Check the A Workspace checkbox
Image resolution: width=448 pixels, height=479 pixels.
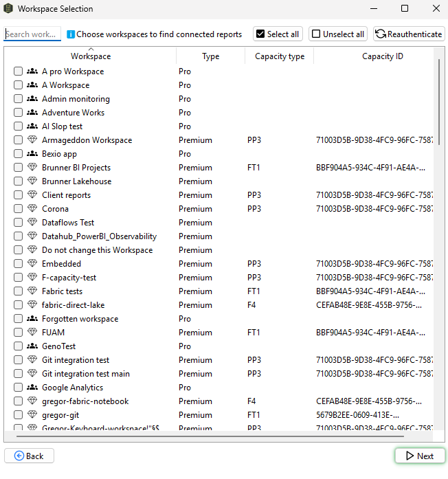point(18,85)
